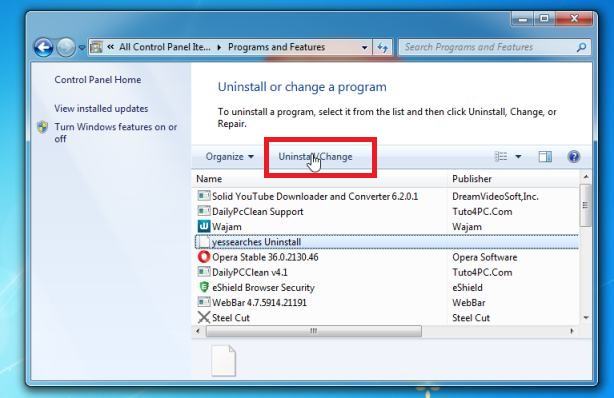614x398 pixels.
Task: Minimize the Programs and Features window
Action: tap(523, 19)
